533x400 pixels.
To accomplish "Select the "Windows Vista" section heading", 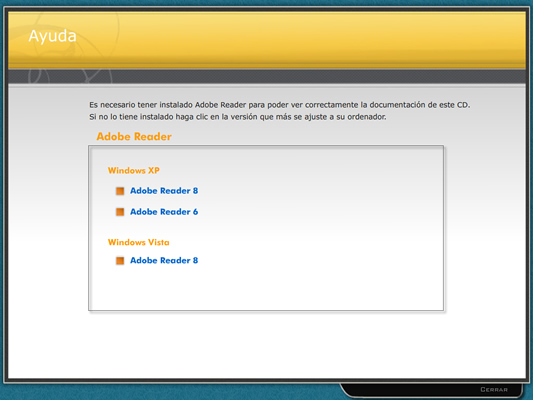I will point(138,242).
